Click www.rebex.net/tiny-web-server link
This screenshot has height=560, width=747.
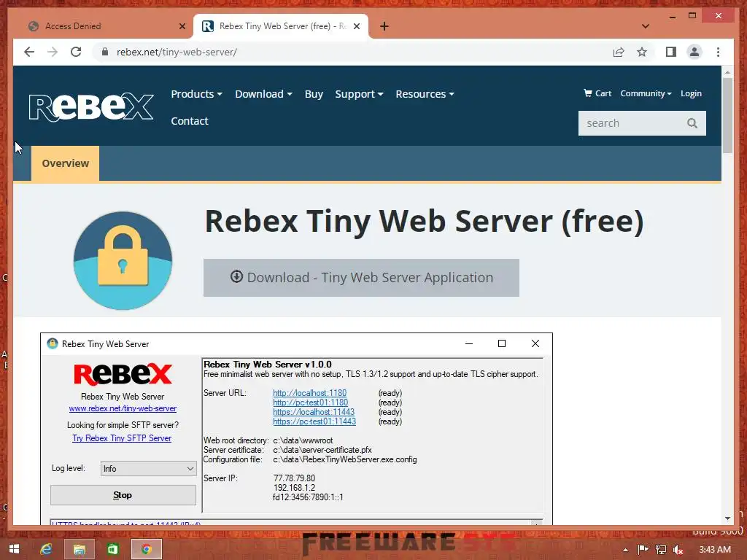click(x=123, y=408)
